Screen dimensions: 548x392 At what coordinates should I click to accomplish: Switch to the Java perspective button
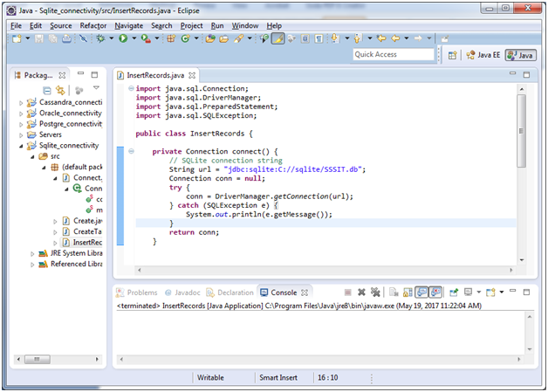click(520, 55)
